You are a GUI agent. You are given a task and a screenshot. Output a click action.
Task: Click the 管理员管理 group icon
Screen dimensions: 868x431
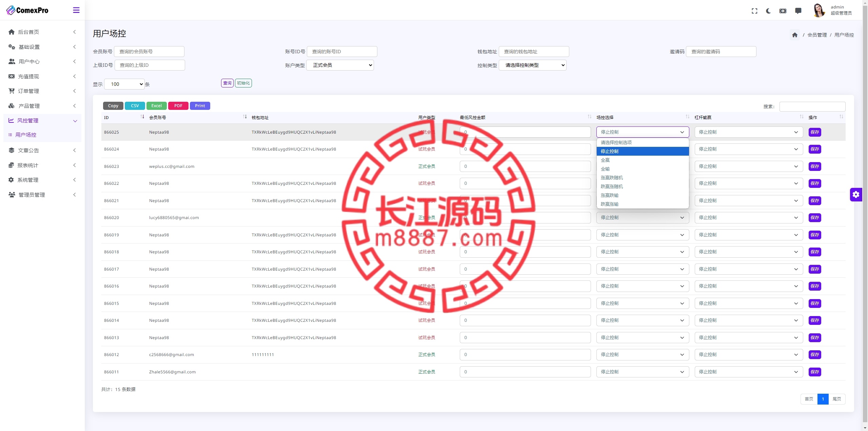coord(12,195)
